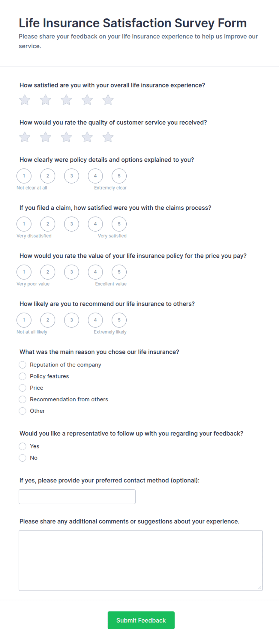The width and height of the screenshot is (279, 644).
Task: Select first star for overall experience
Action: 25,100
